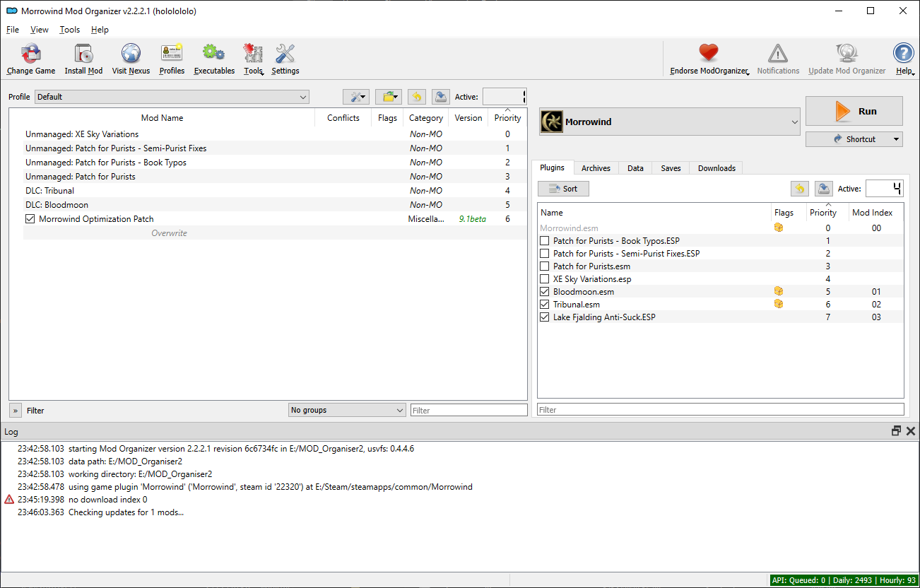
Task: Switch to the Saves tab
Action: click(671, 168)
